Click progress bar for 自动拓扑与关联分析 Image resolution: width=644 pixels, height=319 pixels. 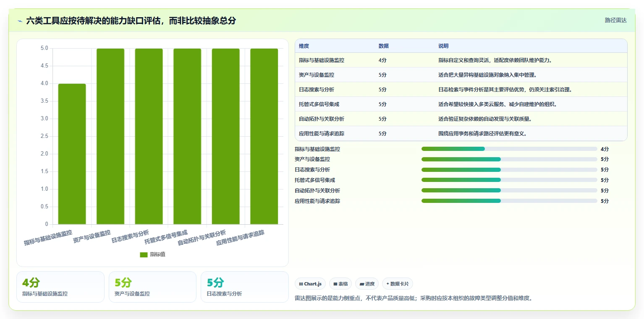509,190
